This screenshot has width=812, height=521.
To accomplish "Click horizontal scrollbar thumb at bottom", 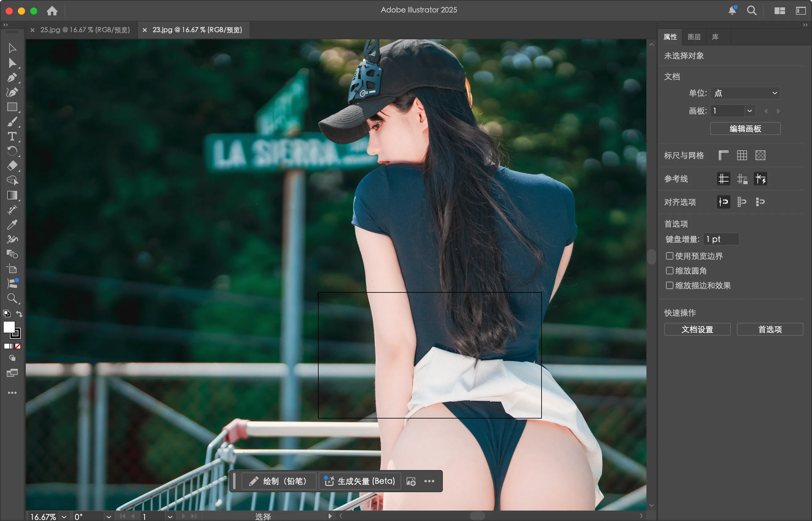I will [477, 516].
